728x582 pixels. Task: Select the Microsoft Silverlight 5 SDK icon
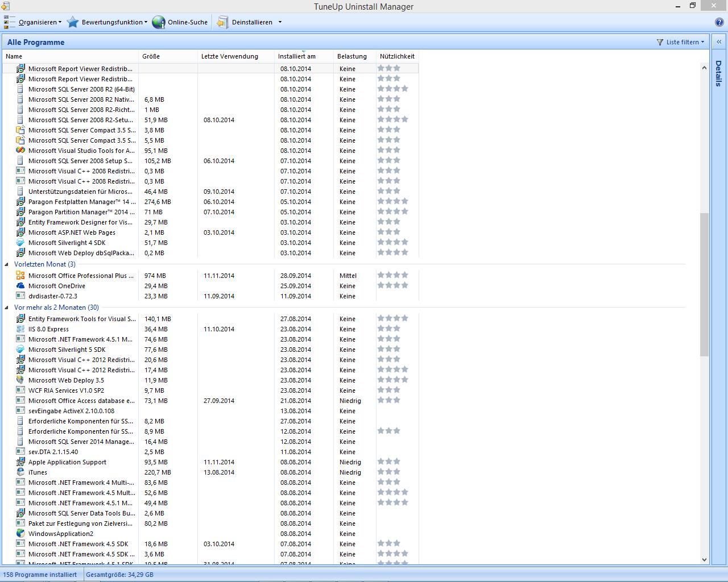(20, 350)
